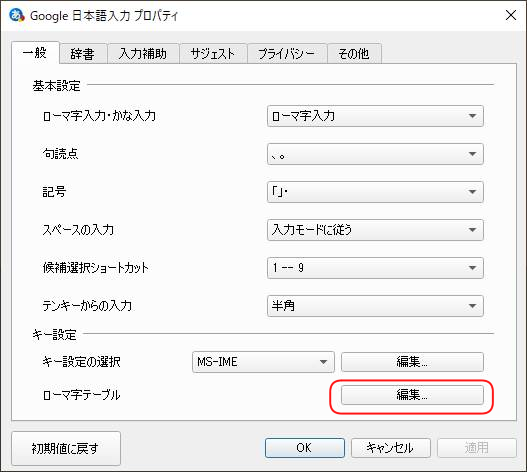Expand the スペースの入力 dropdown
This screenshot has height=472, width=527.
(375, 230)
